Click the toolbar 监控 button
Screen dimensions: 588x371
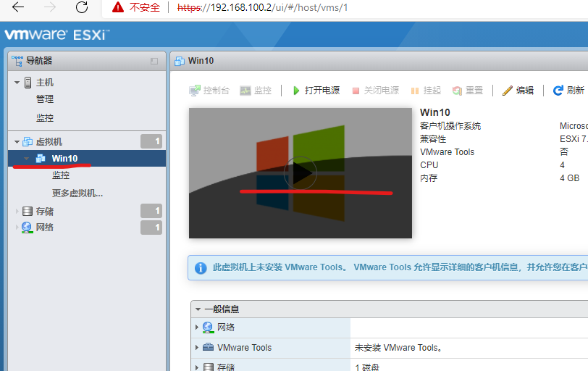click(x=256, y=91)
